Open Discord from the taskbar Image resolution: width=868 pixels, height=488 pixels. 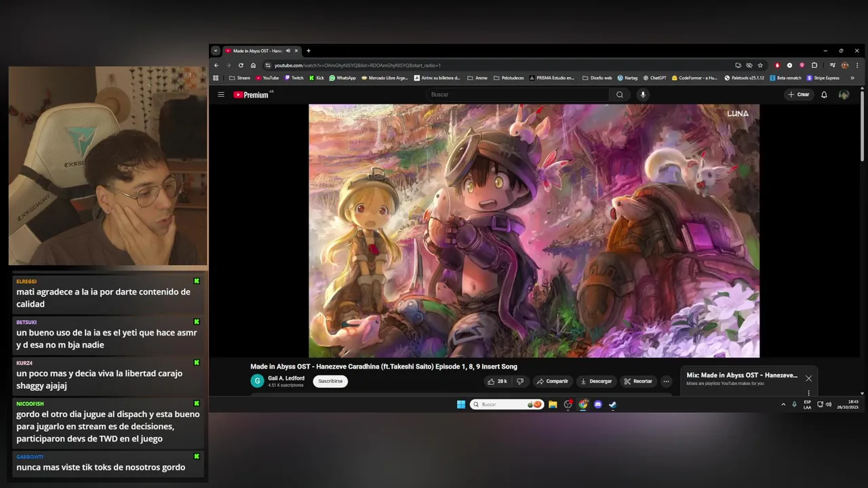[x=598, y=405]
